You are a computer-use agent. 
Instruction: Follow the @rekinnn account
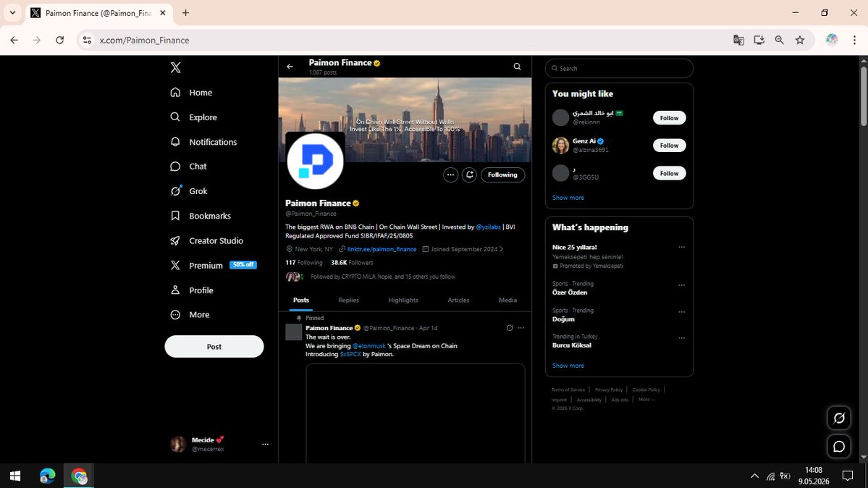tap(669, 118)
